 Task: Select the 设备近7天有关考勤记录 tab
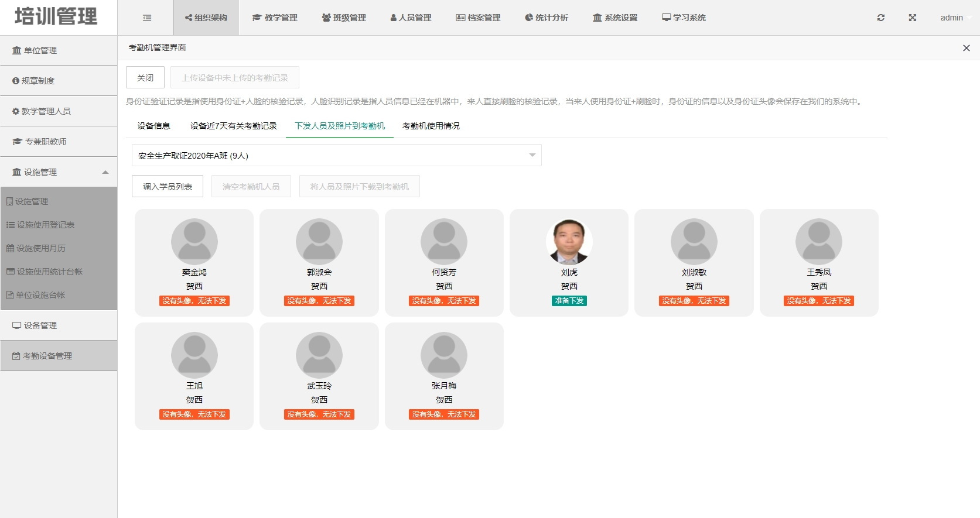(233, 126)
